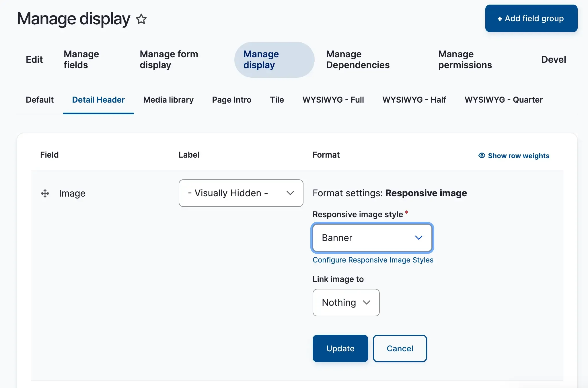This screenshot has width=588, height=388.
Task: Show row weights for the field table
Action: [518, 156]
